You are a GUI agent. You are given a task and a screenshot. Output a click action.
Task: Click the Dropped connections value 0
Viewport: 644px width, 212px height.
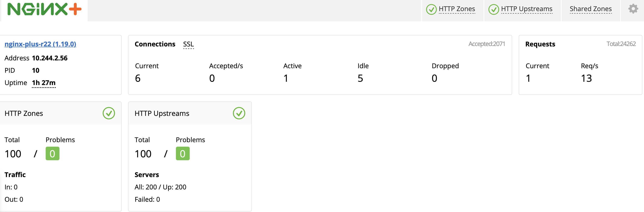[435, 78]
